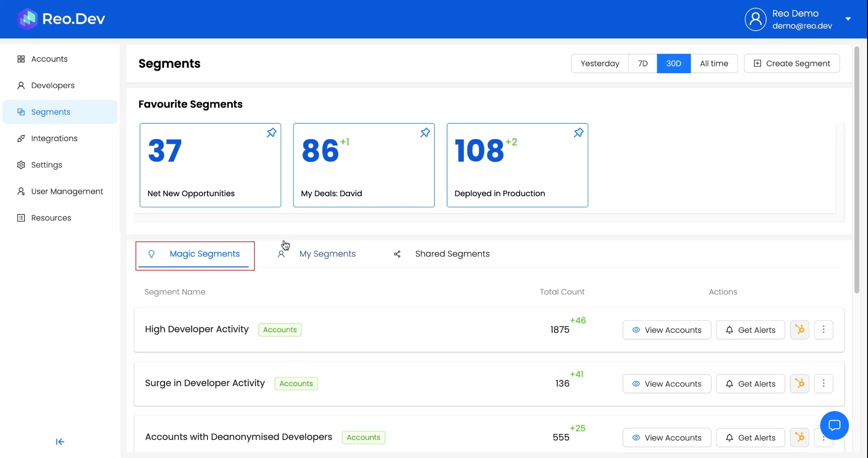Viewport: 868px width, 458px height.
Task: Click the Create Segment button
Action: [x=792, y=64]
